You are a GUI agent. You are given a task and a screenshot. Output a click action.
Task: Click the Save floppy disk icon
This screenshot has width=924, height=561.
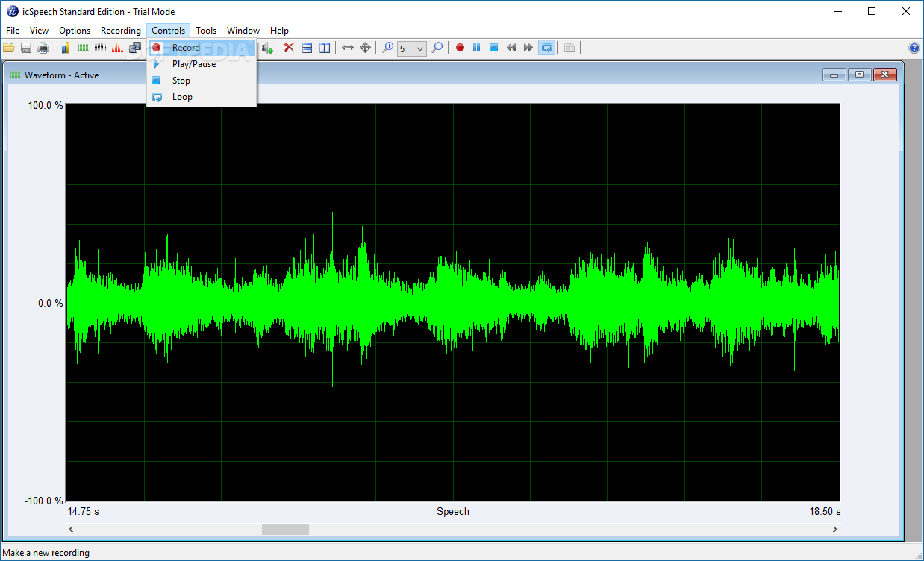click(26, 48)
